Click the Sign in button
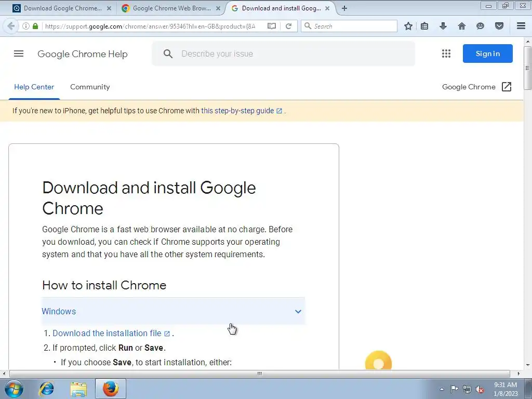532x399 pixels. (487, 54)
